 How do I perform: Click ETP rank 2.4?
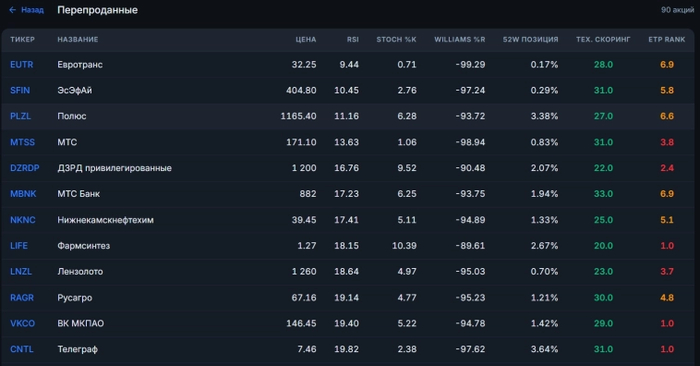[x=667, y=168]
